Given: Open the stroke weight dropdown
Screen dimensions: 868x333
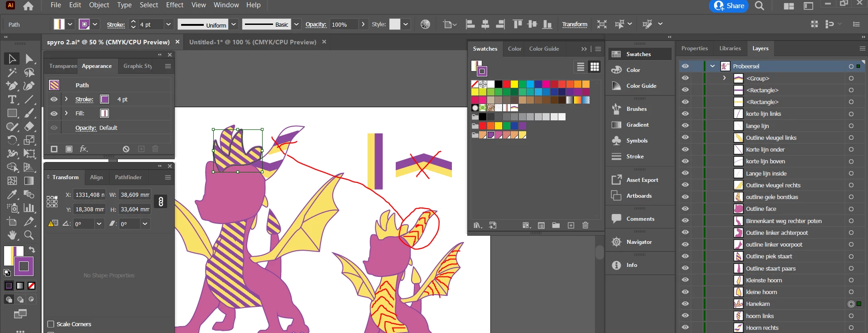Looking at the screenshot, I should [x=168, y=24].
